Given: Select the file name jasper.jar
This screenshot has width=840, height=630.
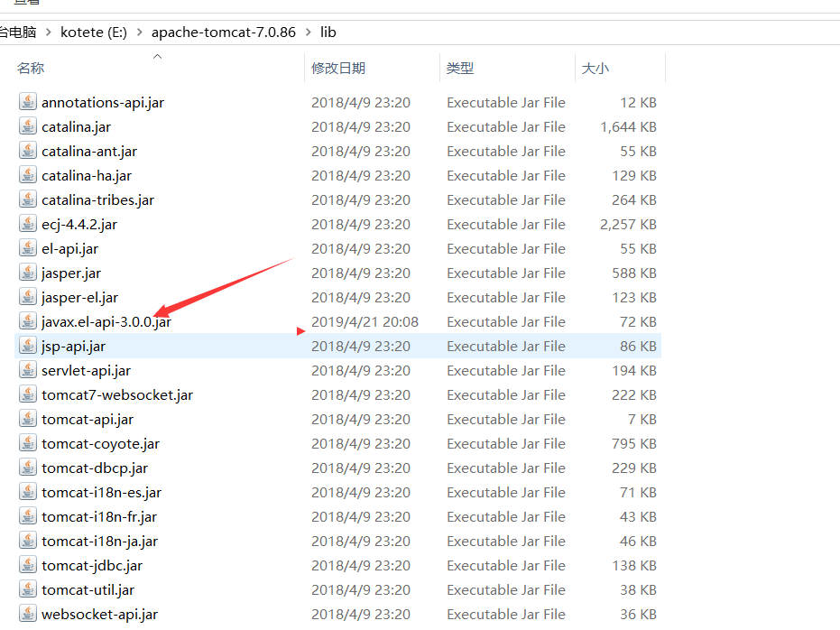Looking at the screenshot, I should coord(70,273).
